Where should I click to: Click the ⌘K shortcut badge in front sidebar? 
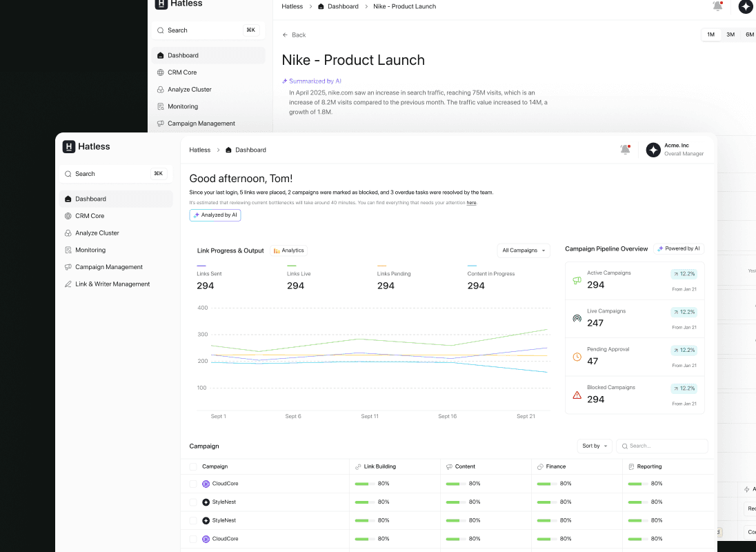158,174
